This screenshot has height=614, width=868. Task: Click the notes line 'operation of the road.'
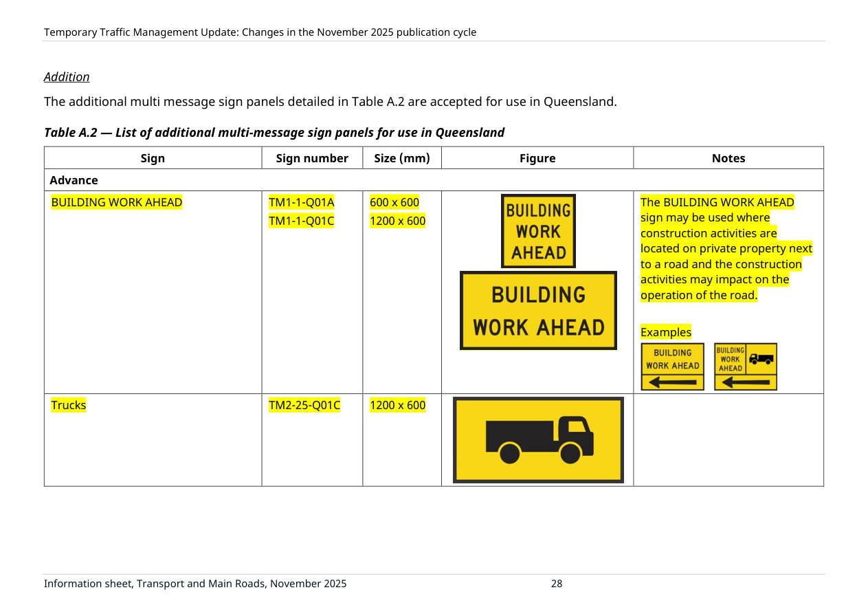click(699, 296)
